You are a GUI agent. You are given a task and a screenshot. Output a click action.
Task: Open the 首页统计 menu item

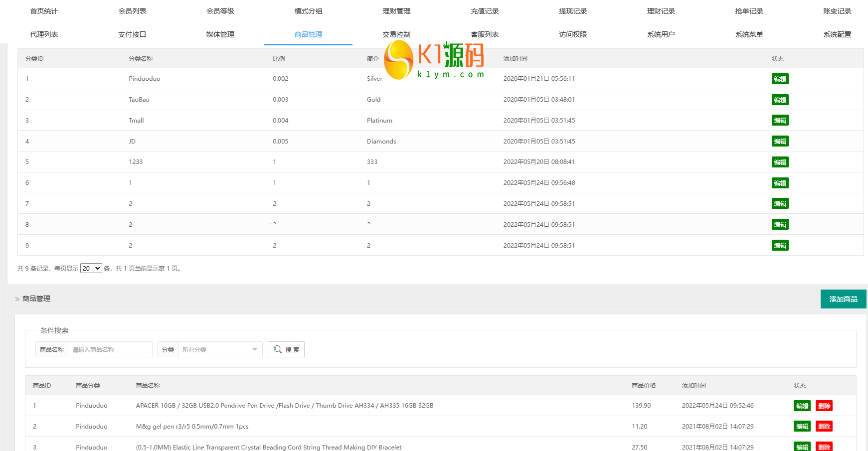[44, 11]
